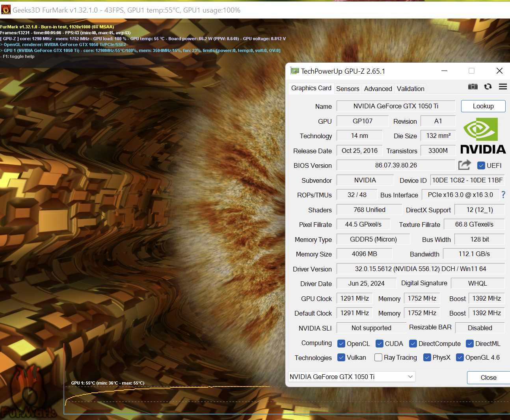Click the Bandwidth value 112.1 GB/s
Screen dimensions: 510x420
pyautogui.click(x=474, y=254)
